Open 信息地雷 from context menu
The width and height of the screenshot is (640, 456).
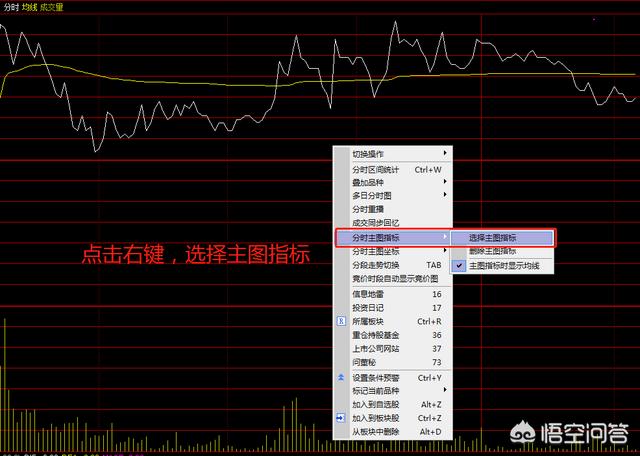click(x=393, y=294)
